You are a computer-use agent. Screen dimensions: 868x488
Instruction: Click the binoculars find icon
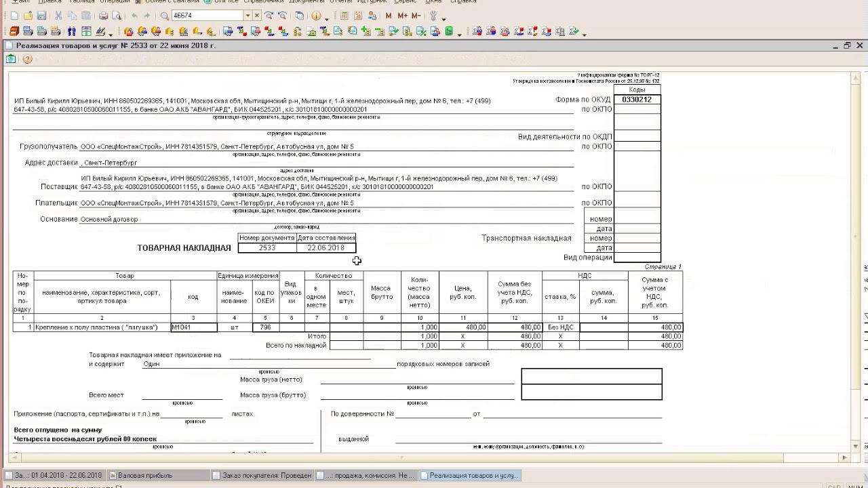pyautogui.click(x=71, y=31)
